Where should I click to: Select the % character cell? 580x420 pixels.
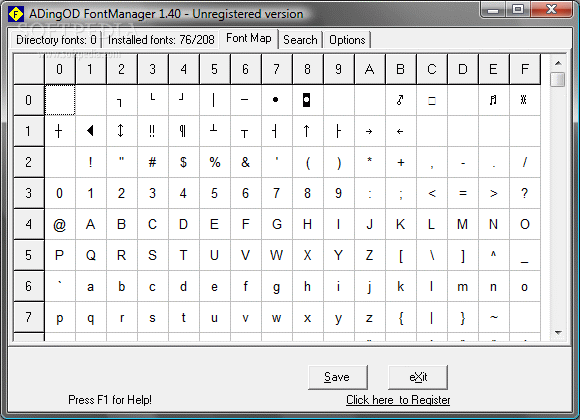215,162
